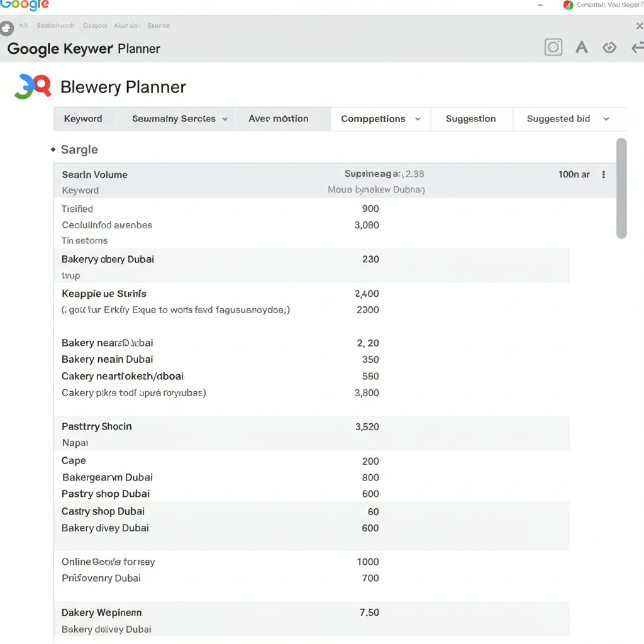Select the Bakery divey Dubai keyword
This screenshot has height=644, width=644.
tap(105, 528)
